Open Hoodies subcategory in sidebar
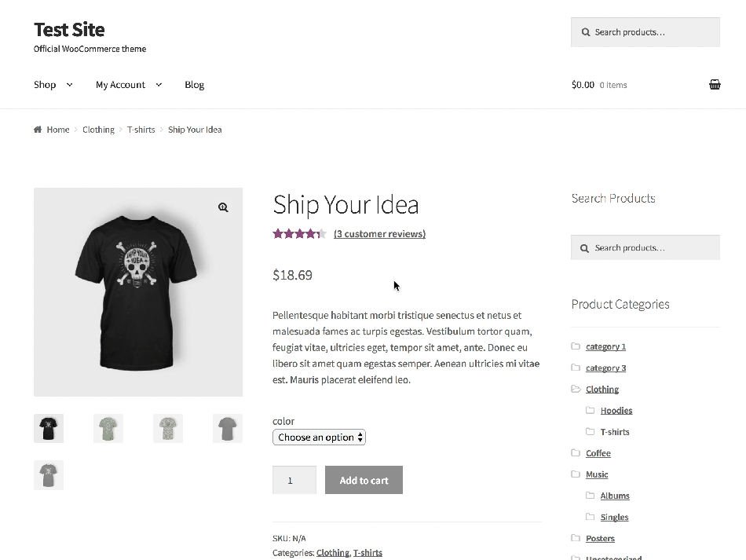The image size is (746, 560). (616, 410)
